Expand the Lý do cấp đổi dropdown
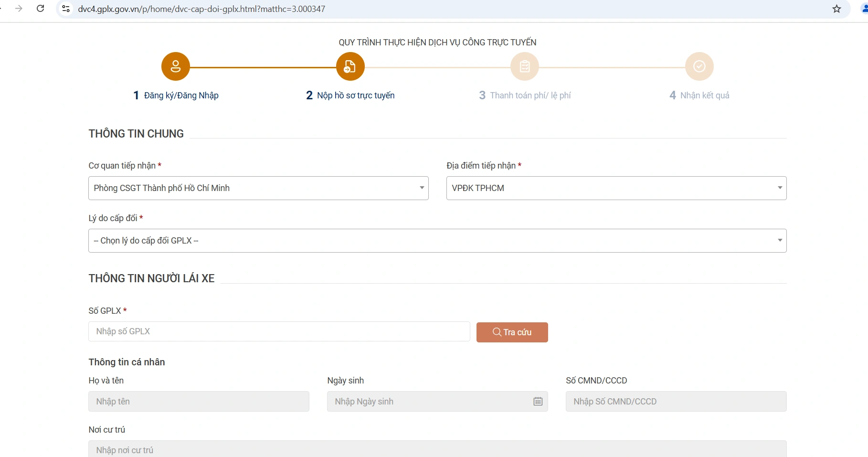868x457 pixels. (x=437, y=241)
